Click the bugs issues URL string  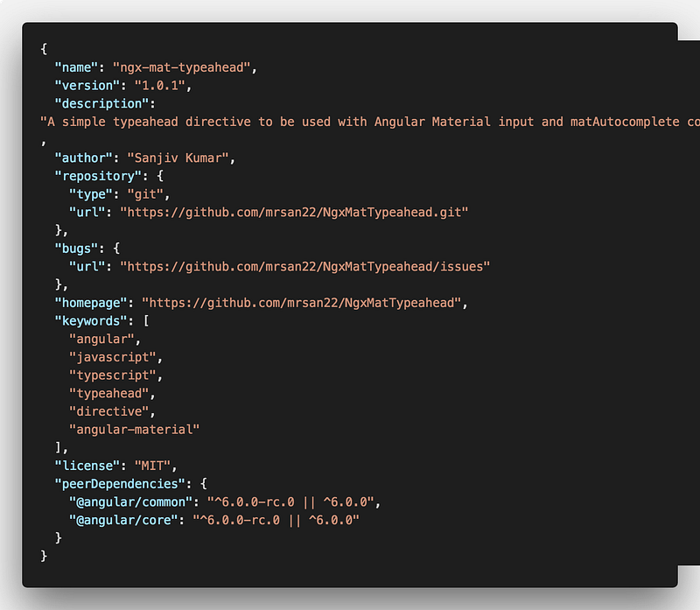coord(304,266)
